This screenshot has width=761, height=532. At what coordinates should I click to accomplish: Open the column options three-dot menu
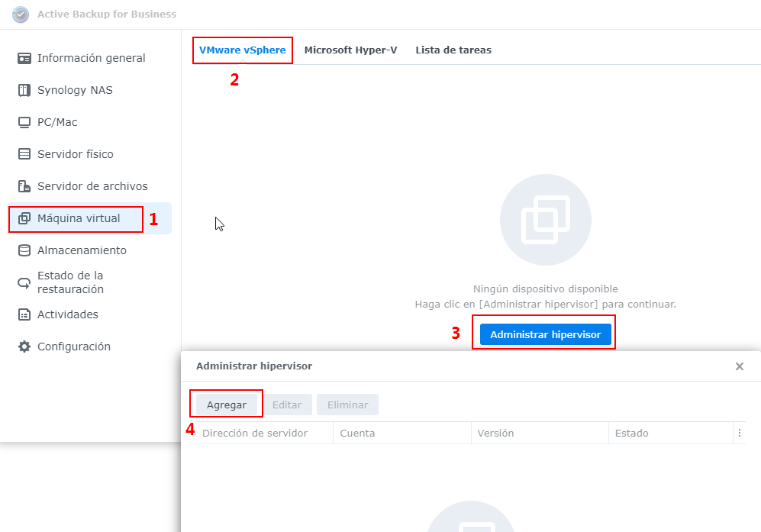coord(739,433)
